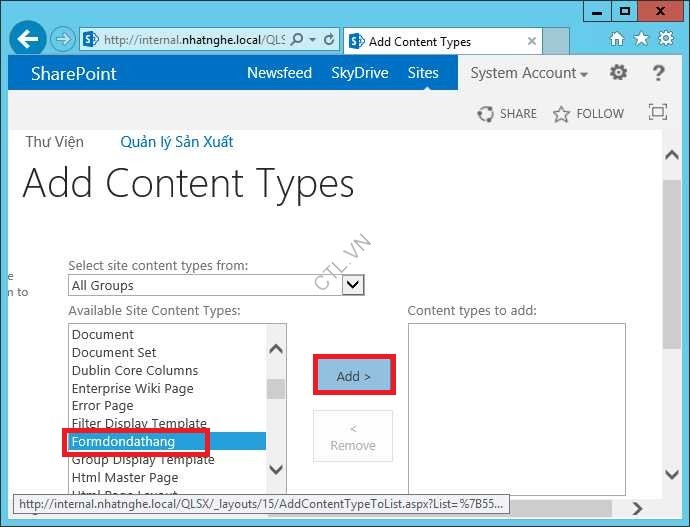Open the browser Tools gear icon
Viewport: 690px width, 527px height.
tap(665, 39)
